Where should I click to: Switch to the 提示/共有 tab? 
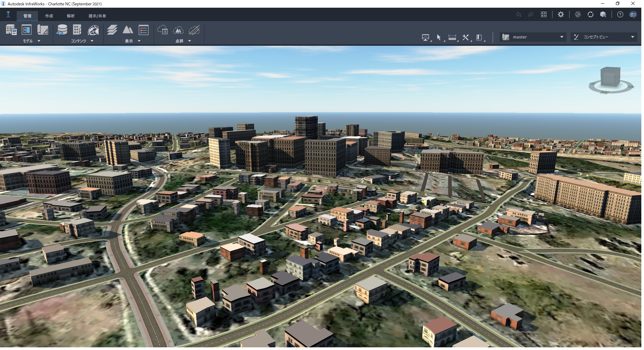click(x=97, y=16)
